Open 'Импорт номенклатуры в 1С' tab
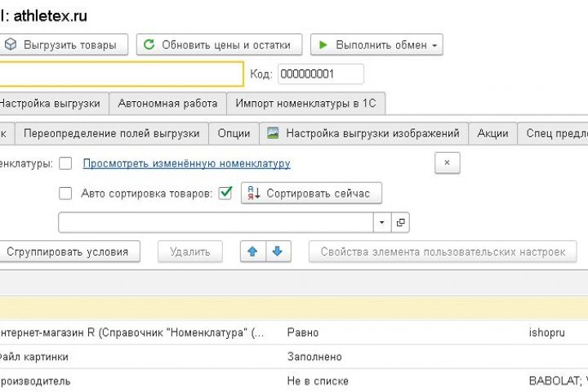This screenshot has height=392, width=588. coord(305,103)
